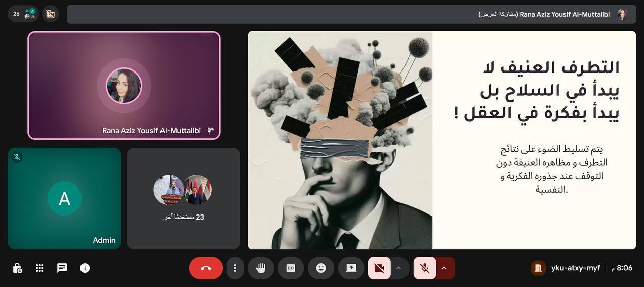Expand audio settings arrow beside microphone
Screen dimensions: 644x287
[444, 268]
